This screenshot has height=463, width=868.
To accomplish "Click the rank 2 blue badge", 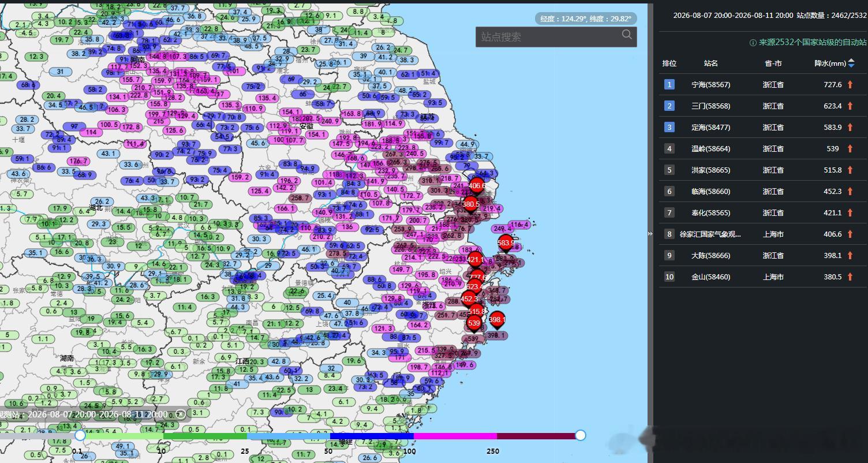I will [x=669, y=106].
